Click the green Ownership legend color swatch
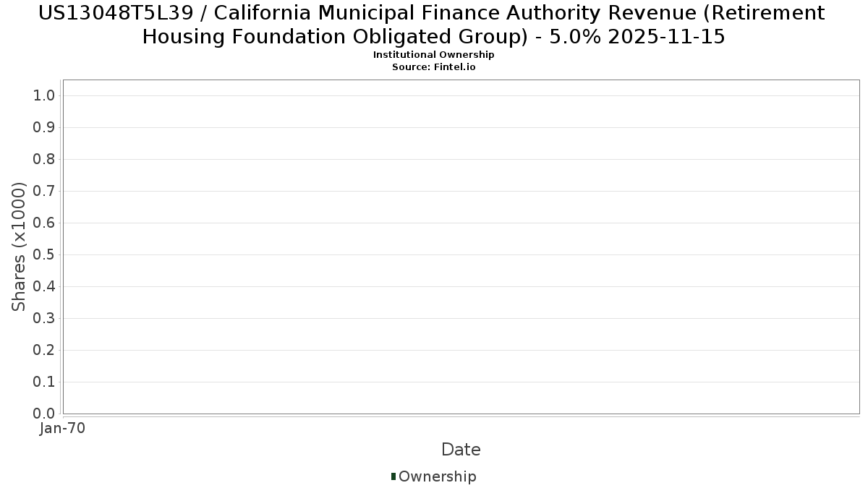Viewport: 868px width, 488px height. pyautogui.click(x=393, y=476)
